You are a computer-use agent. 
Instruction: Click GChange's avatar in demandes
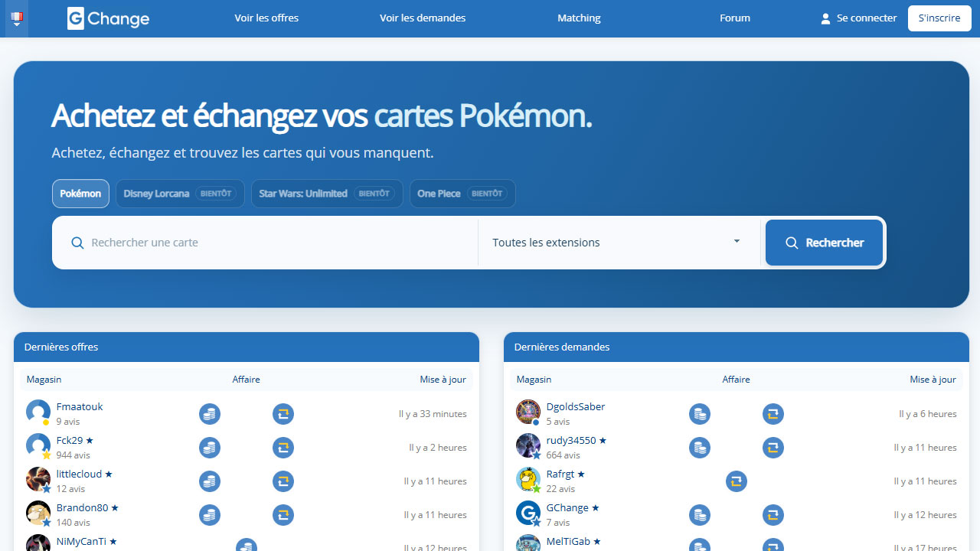tap(528, 512)
